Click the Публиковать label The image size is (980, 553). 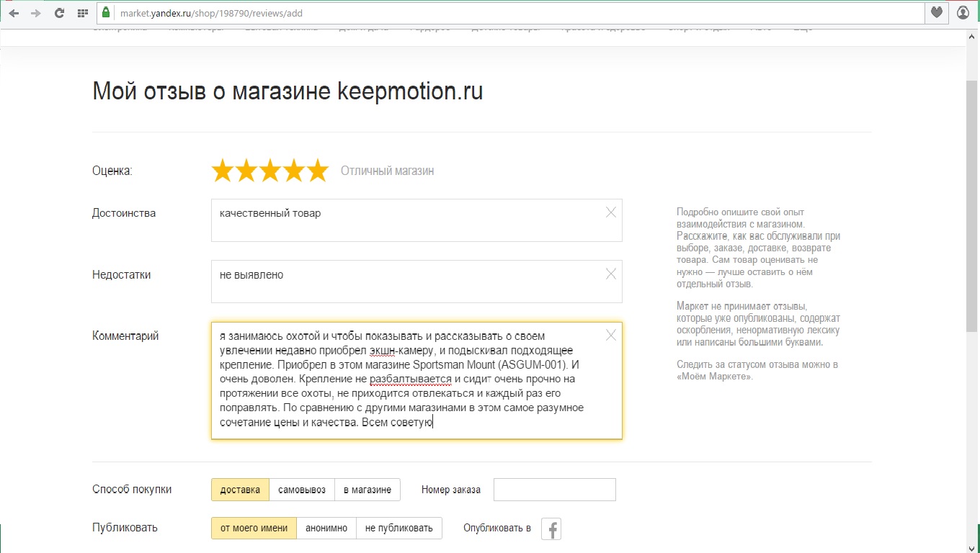tap(125, 528)
